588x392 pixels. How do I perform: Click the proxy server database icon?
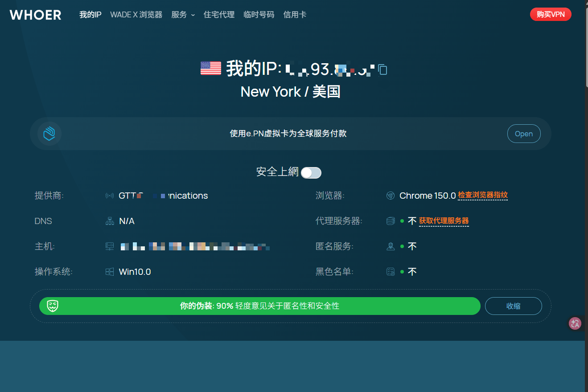click(x=391, y=221)
